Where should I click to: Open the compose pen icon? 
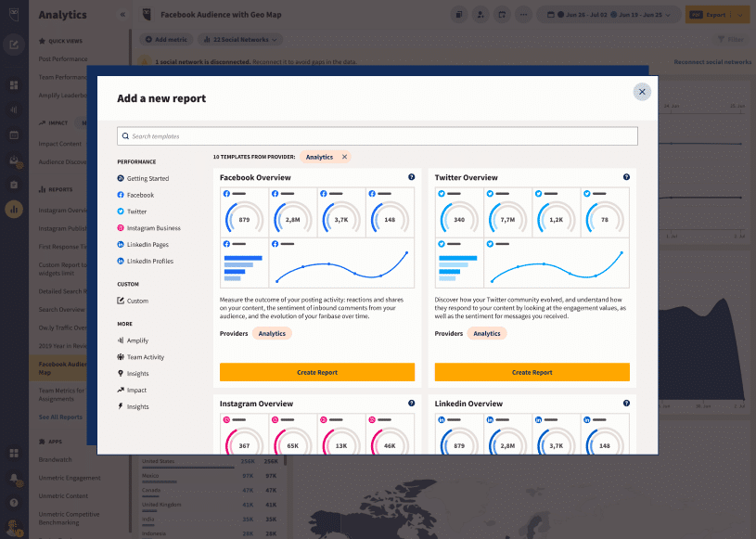[13, 44]
